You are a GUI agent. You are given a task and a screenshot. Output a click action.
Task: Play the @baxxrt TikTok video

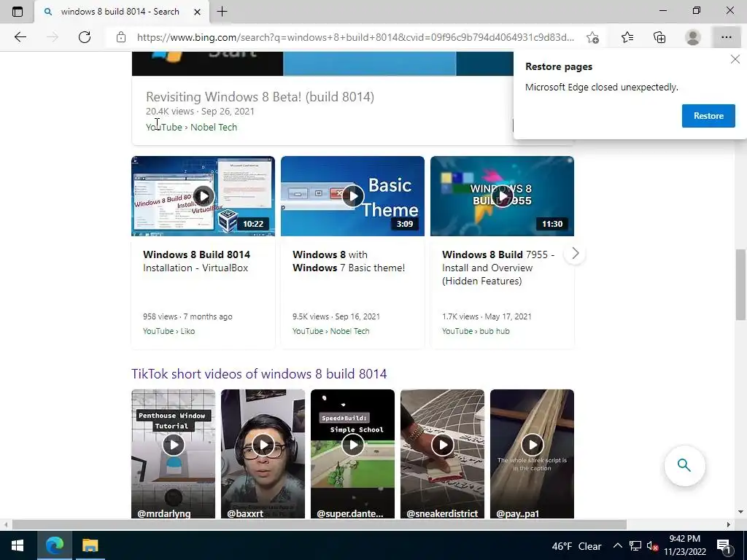263,445
